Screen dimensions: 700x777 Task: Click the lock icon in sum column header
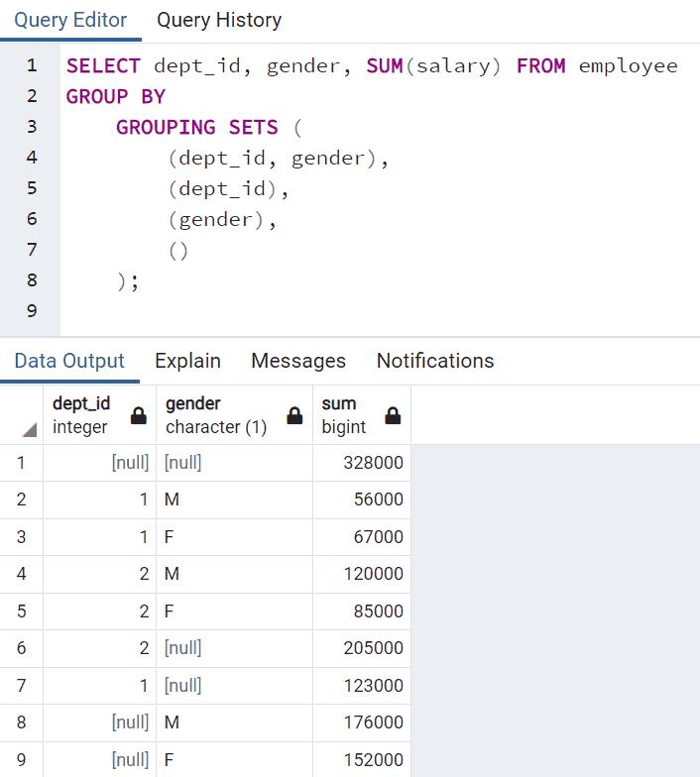click(x=393, y=416)
